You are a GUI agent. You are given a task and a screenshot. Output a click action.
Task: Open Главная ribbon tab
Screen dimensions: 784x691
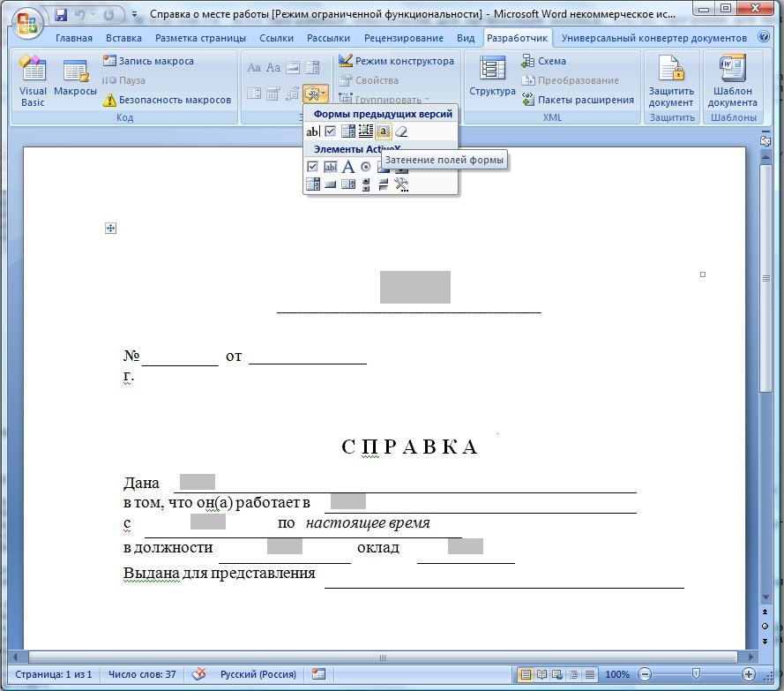pos(74,38)
